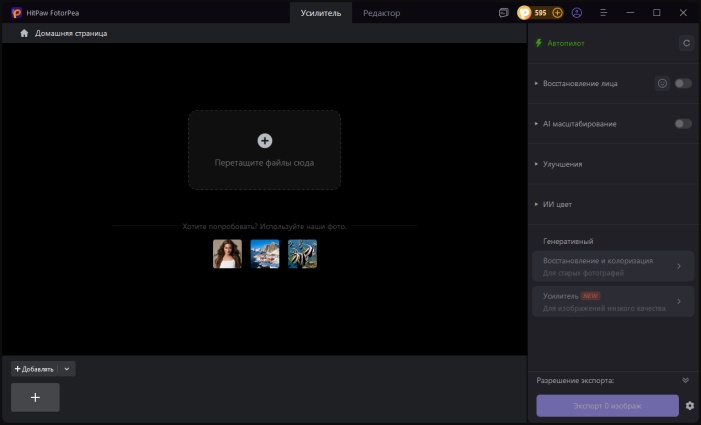Click the orange plus to add credits
This screenshot has height=425, width=701.
click(x=557, y=13)
